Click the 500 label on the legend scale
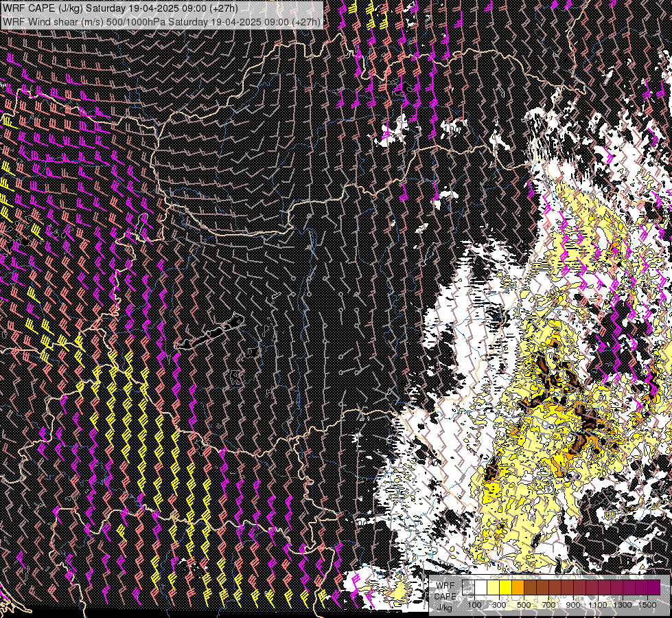This screenshot has height=618, width=672. [x=524, y=605]
